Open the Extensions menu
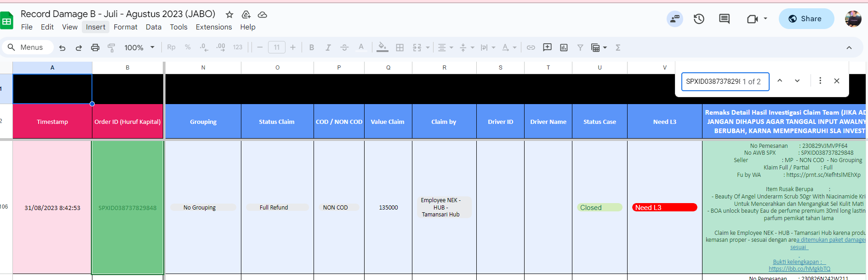 pos(214,27)
